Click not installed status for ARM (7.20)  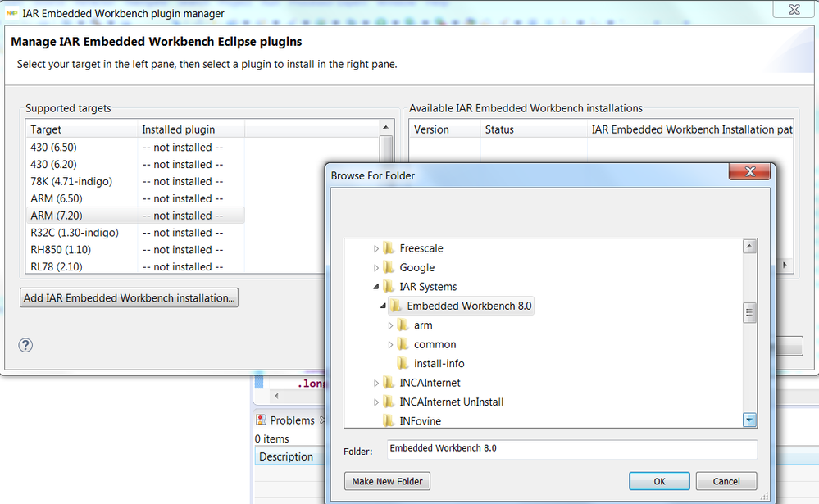tap(182, 216)
